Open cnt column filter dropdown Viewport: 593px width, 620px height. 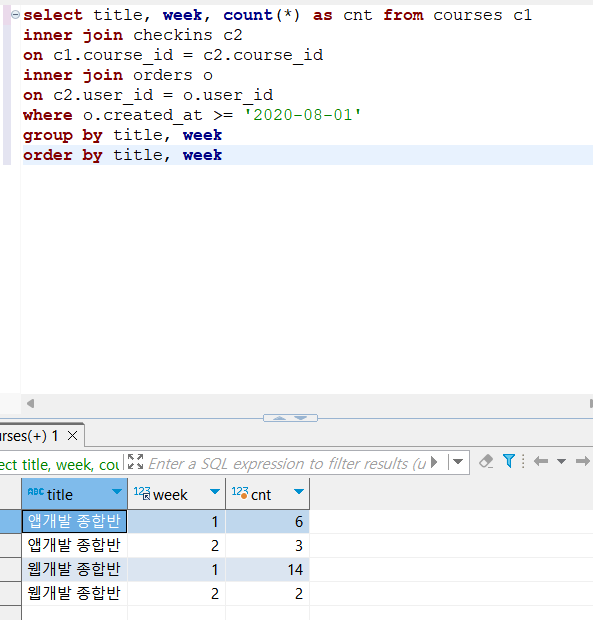tap(299, 491)
